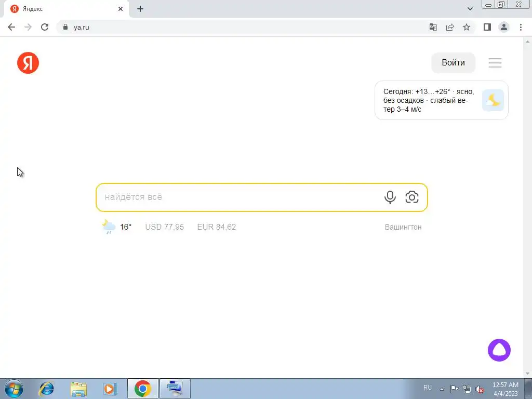The height and width of the screenshot is (399, 532).
Task: Click the page scrollbar up arrow
Action: [x=527, y=42]
